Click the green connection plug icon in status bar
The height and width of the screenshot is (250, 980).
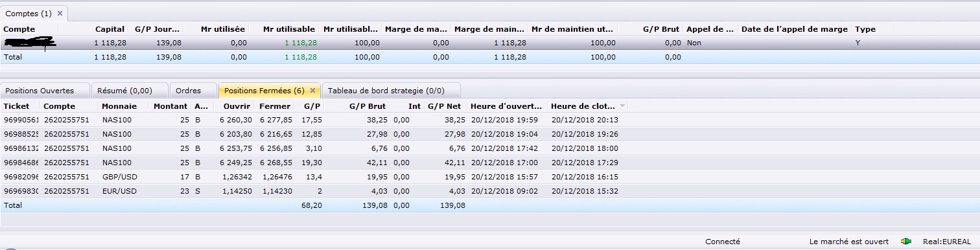(x=906, y=242)
